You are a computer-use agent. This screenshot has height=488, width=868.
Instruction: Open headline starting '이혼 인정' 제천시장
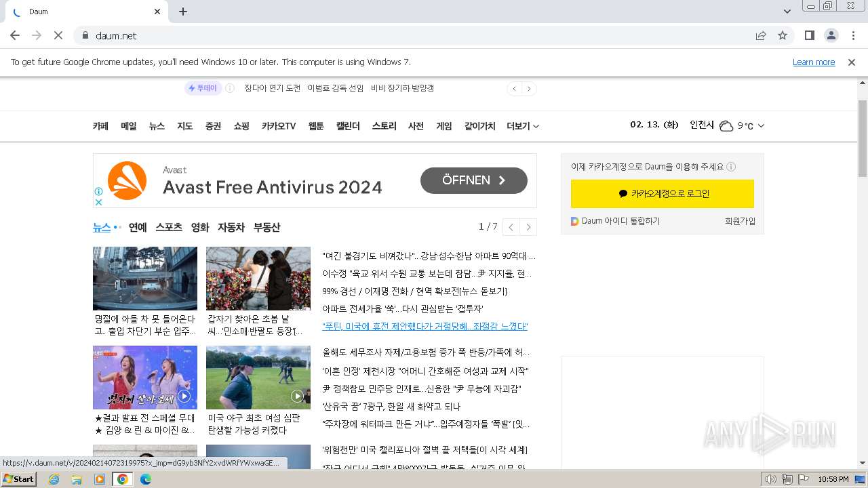click(x=425, y=371)
